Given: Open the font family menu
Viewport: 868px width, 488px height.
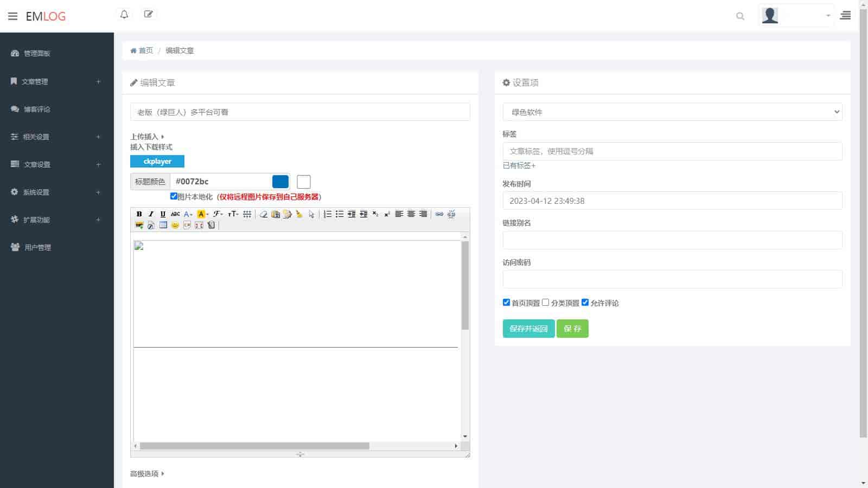Looking at the screenshot, I should pyautogui.click(x=218, y=214).
